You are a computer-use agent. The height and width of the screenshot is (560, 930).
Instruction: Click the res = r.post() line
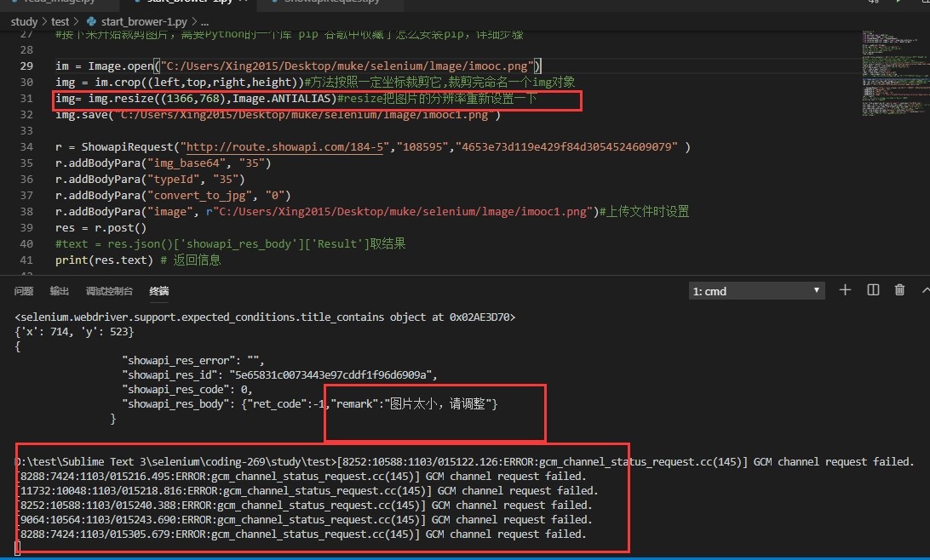click(100, 227)
